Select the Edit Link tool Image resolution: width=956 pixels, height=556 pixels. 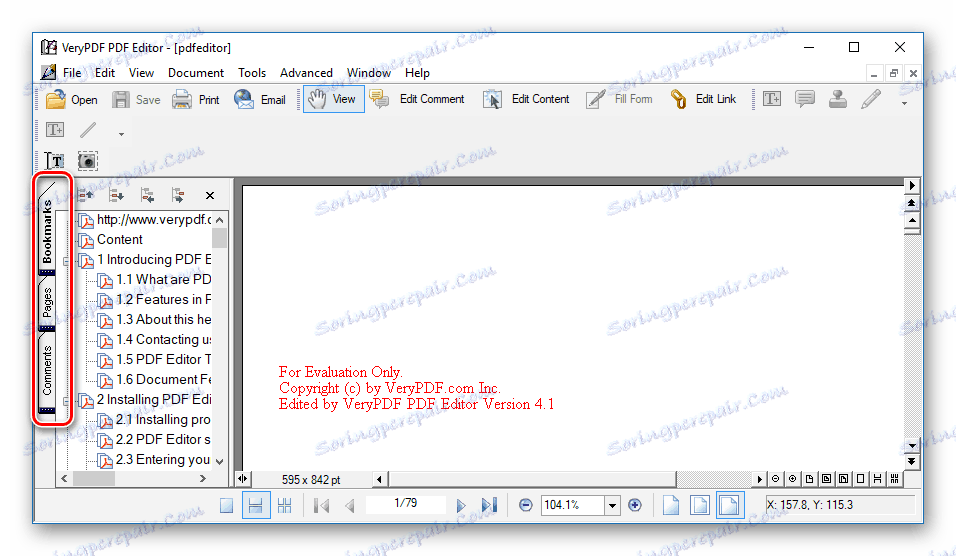703,99
